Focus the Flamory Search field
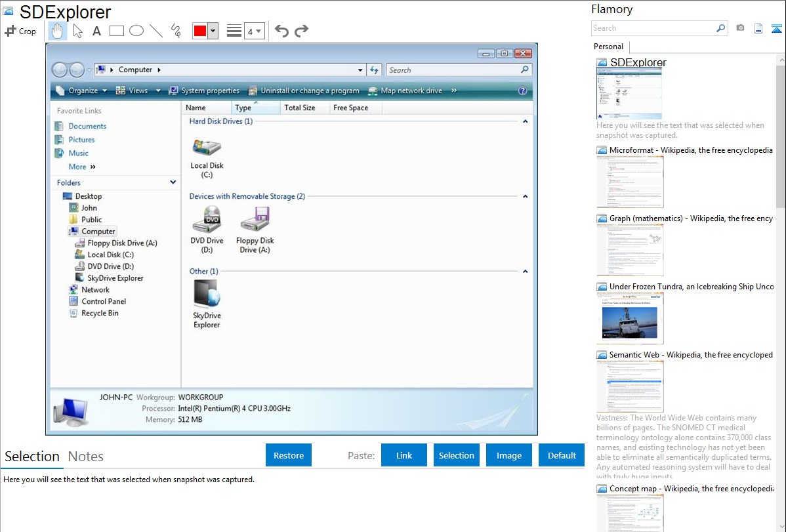786x532 pixels. (653, 28)
